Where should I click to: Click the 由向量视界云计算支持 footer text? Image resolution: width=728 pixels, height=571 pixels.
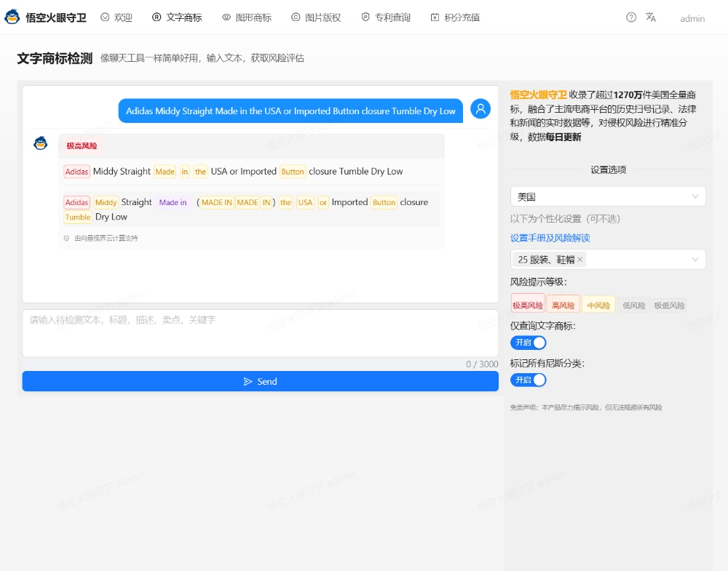106,239
